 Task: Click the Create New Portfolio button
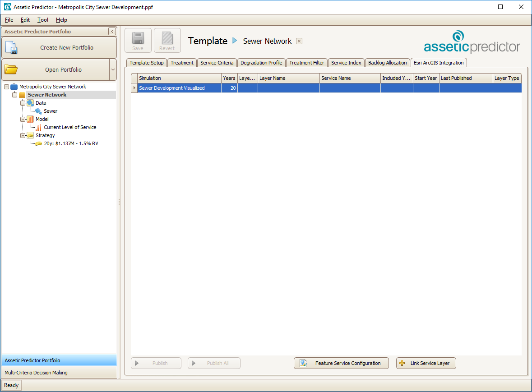click(59, 47)
